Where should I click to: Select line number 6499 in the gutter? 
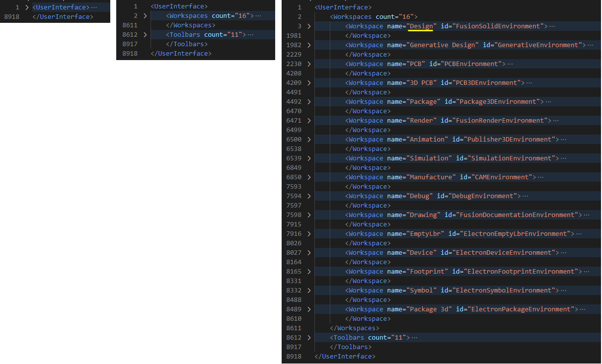click(294, 130)
